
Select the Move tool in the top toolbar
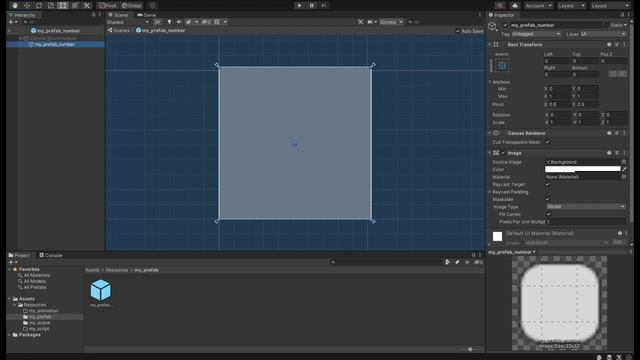27,6
